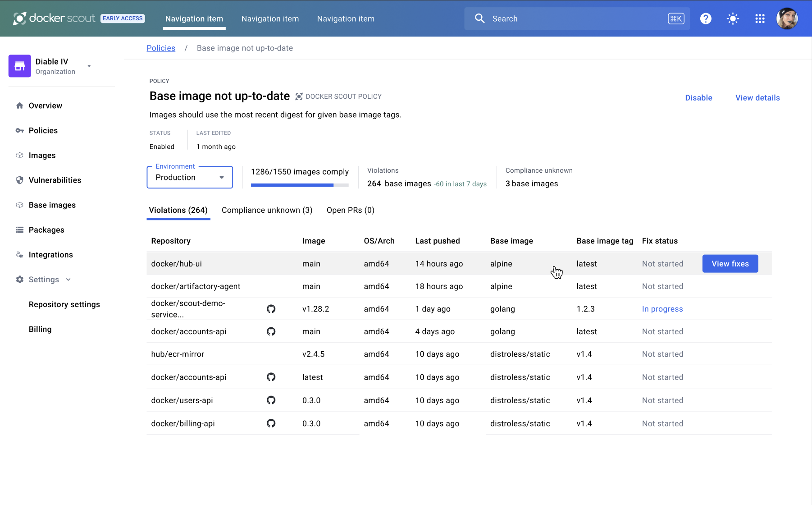The image size is (812, 505).
Task: Open Vulnerabilities from the sidebar
Action: click(55, 180)
